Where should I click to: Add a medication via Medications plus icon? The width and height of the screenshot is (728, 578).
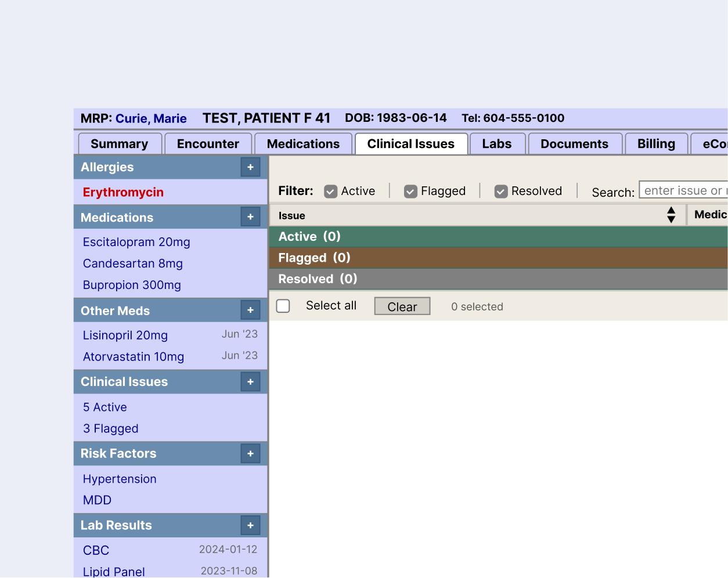click(250, 217)
